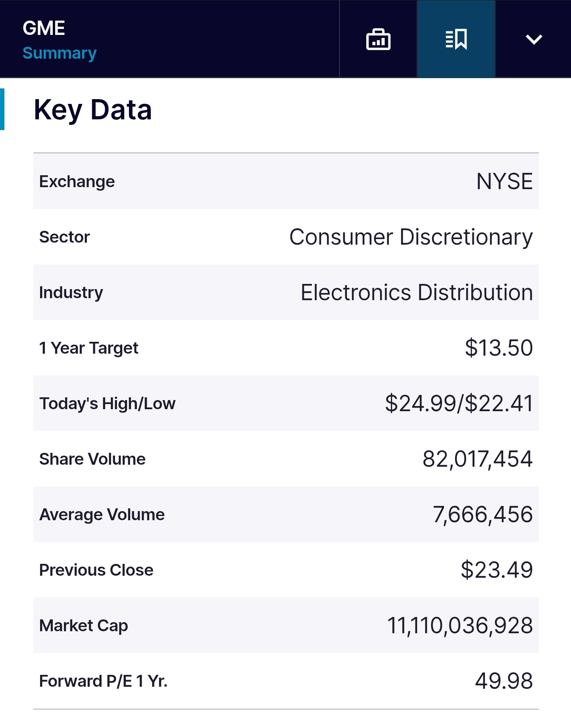Tap the Forward P/E 1 Yr. label
This screenshot has width=571, height=728.
pyautogui.click(x=103, y=681)
